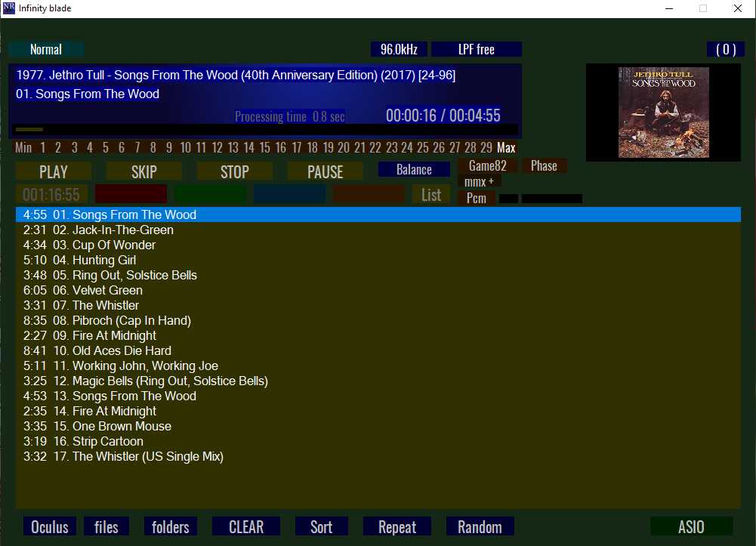
Task: Set volume level to 15
Action: pyautogui.click(x=265, y=148)
